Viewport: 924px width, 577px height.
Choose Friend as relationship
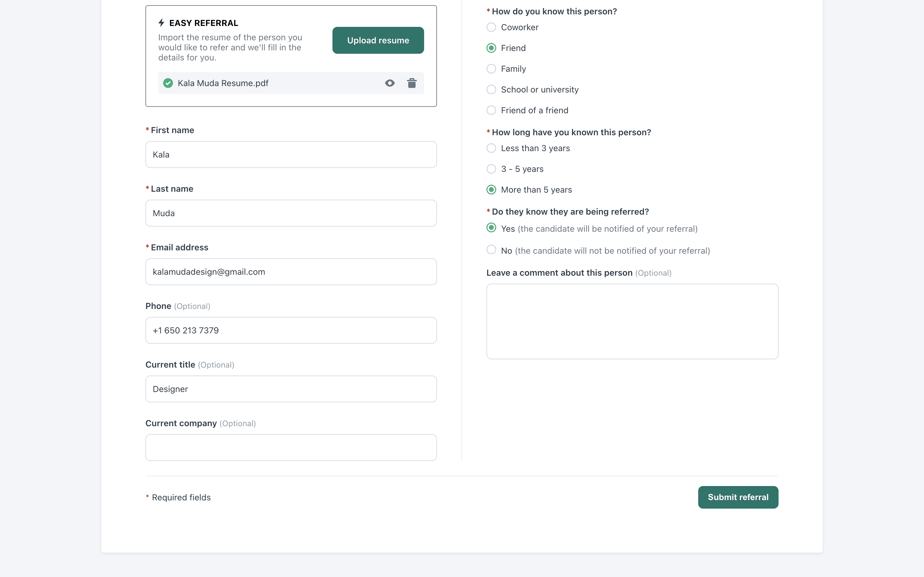click(x=491, y=48)
